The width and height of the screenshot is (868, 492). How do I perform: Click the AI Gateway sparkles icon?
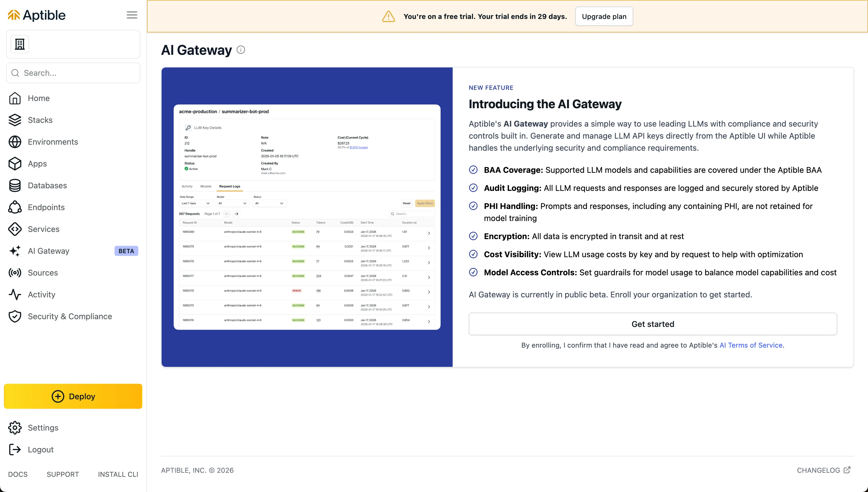[x=15, y=251]
